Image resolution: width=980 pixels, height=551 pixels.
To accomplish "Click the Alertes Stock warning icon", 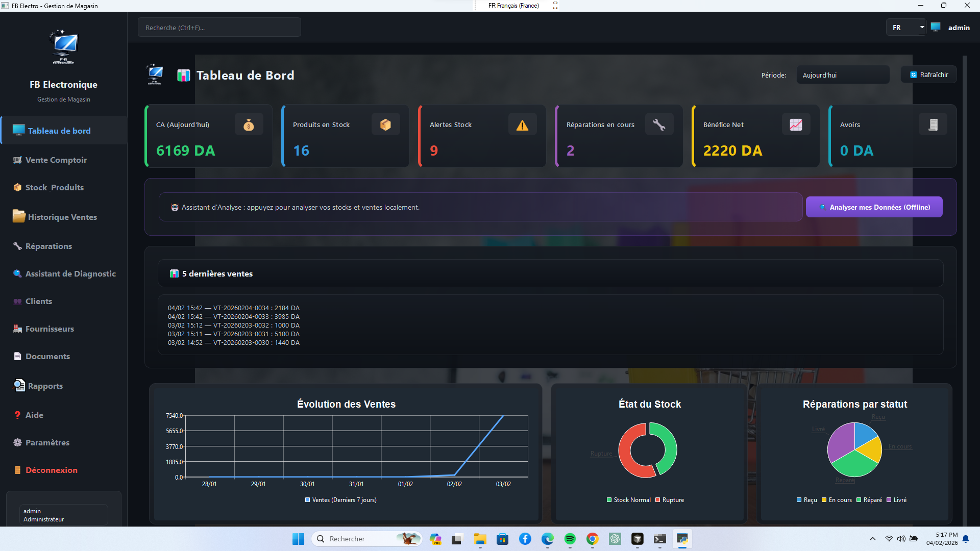I will click(522, 124).
